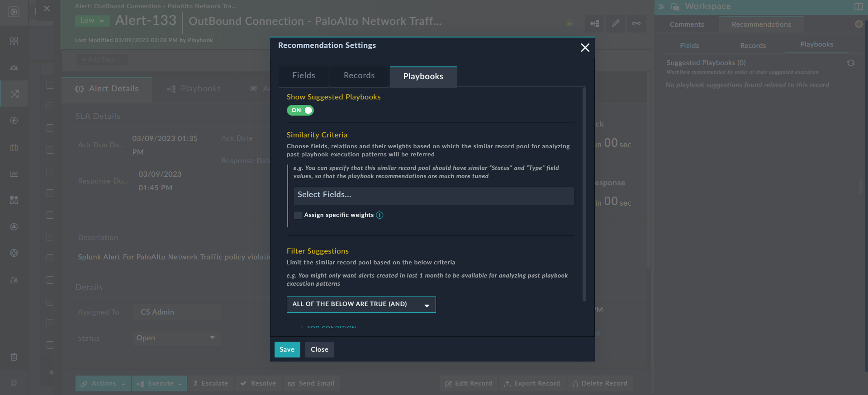Click the Alert-133 title text

[x=146, y=20]
